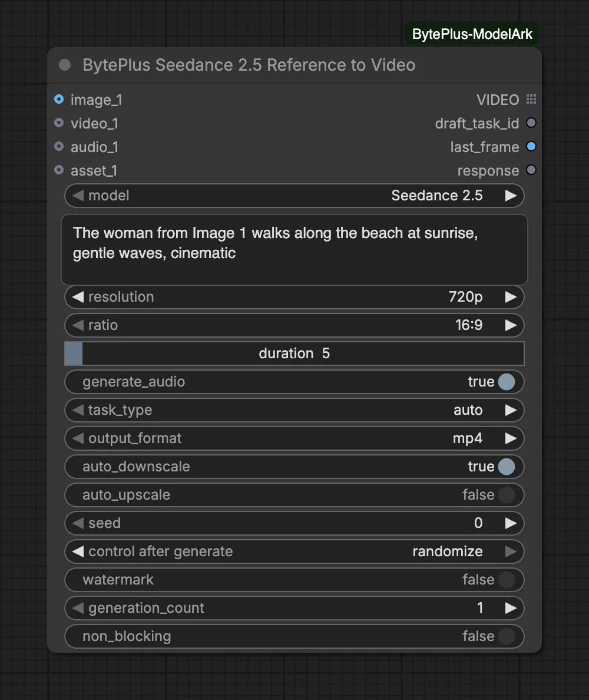Open task_type dropdown showing auto
The height and width of the screenshot is (700, 589).
coord(294,410)
